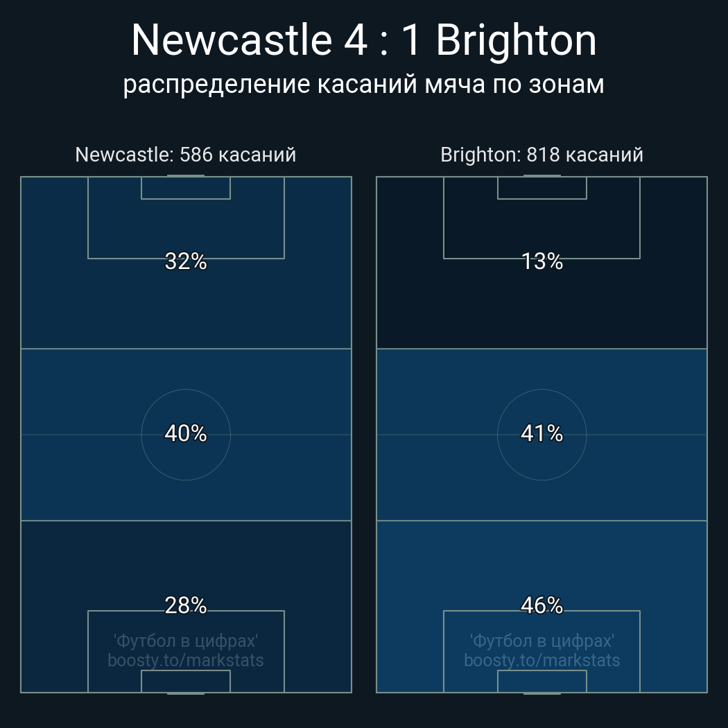Viewport: 728px width, 728px height.
Task: Click the Newcastle 4 : 1 Brighton title
Action: 364,40
